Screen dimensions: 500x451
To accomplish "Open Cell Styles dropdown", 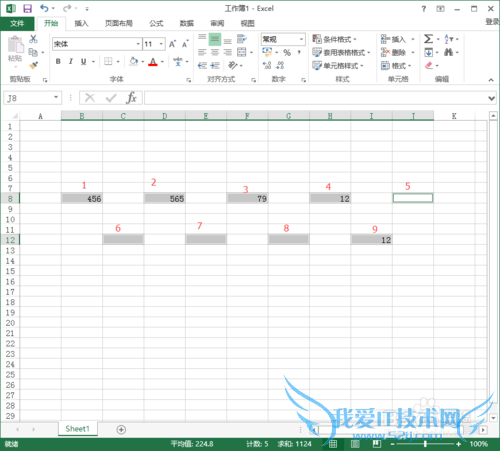I will click(338, 65).
